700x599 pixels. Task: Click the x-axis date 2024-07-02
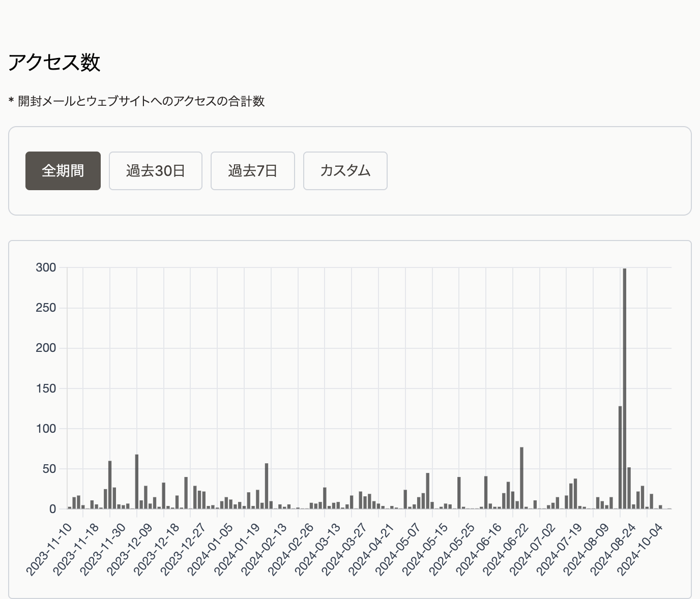533,549
